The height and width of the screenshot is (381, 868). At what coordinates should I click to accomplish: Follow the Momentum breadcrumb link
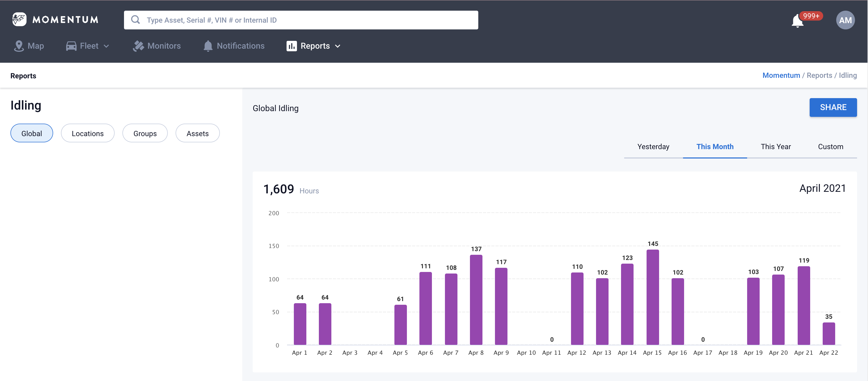781,75
